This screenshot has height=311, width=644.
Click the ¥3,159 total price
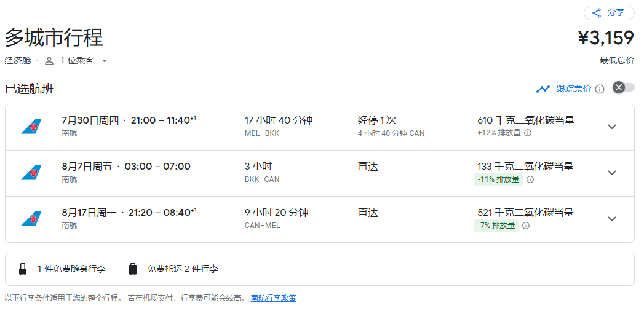606,37
